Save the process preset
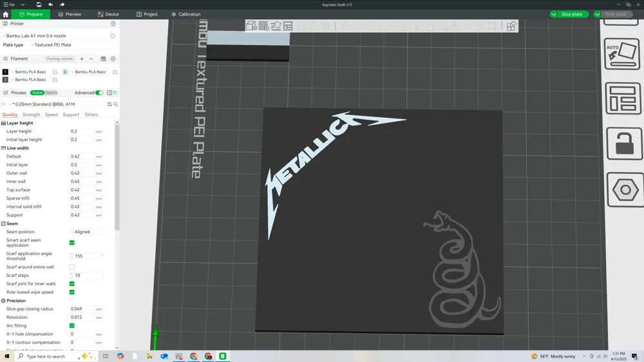This screenshot has height=362, width=644. tap(109, 104)
